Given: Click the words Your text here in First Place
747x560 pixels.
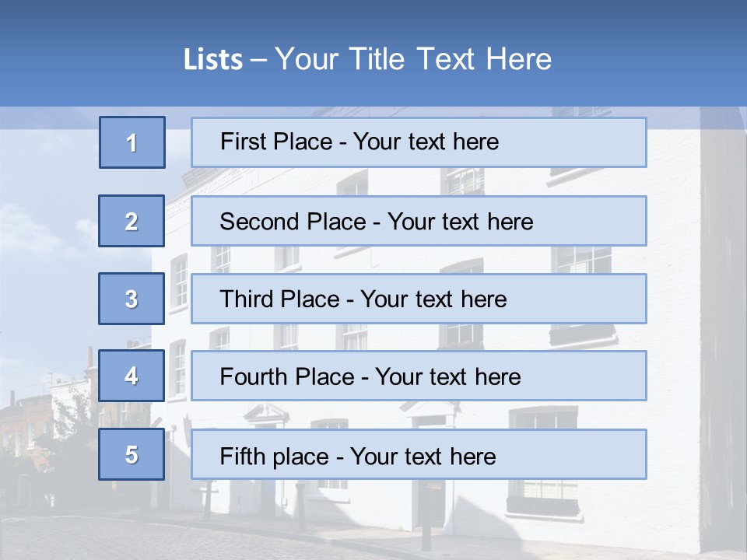Looking at the screenshot, I should point(426,142).
